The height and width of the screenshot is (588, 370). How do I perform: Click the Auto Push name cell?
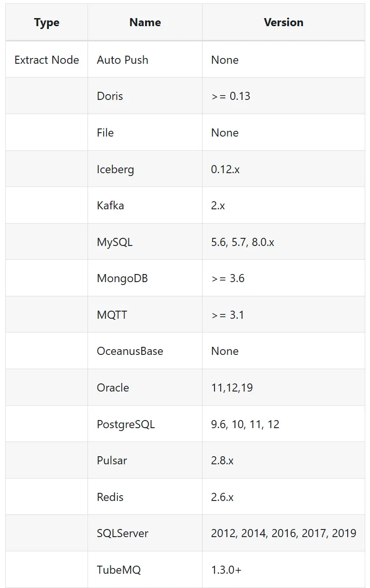click(123, 60)
